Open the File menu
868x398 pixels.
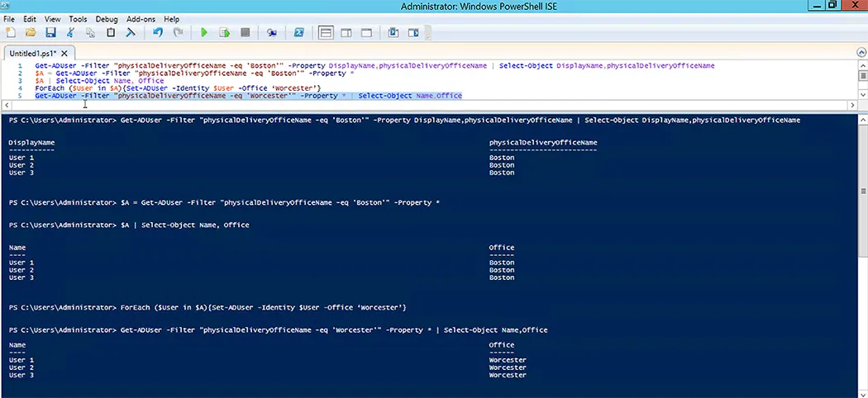click(x=9, y=19)
